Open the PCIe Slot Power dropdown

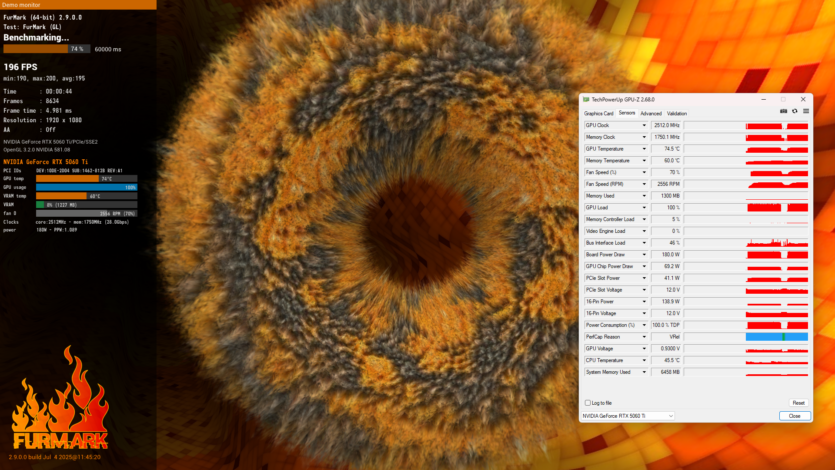click(x=644, y=278)
